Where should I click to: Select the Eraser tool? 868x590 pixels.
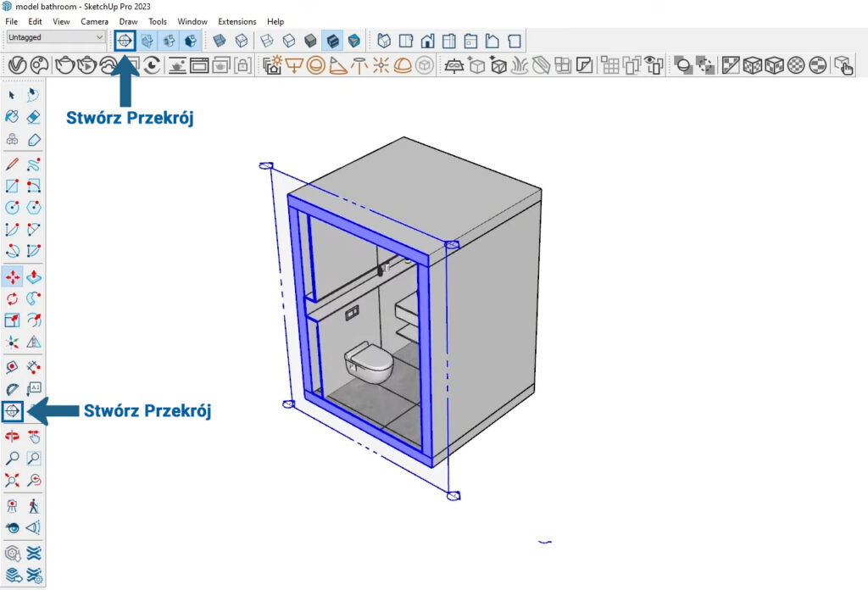pos(34,117)
